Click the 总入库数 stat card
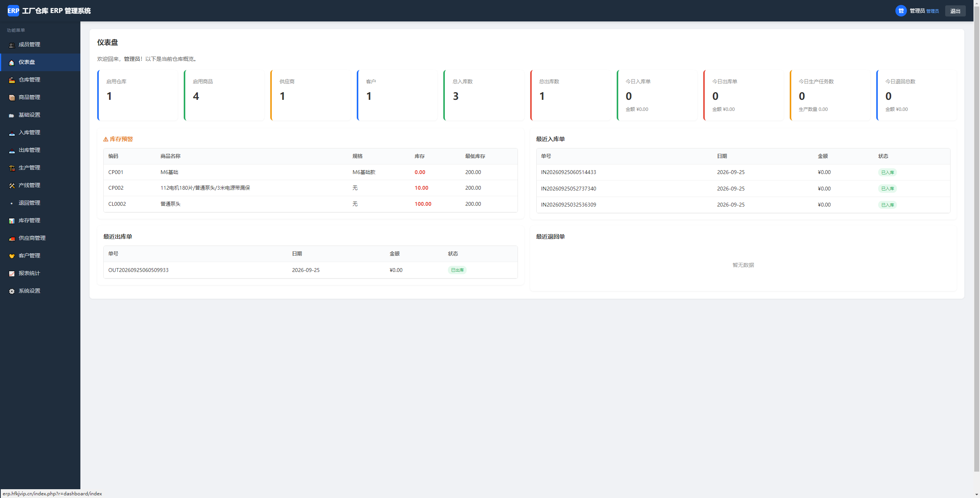 coord(483,95)
